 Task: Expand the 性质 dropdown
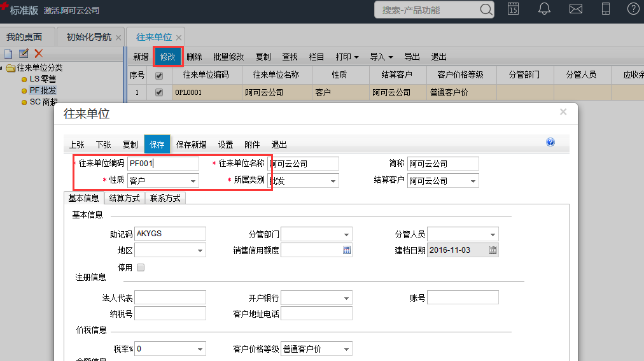point(192,181)
